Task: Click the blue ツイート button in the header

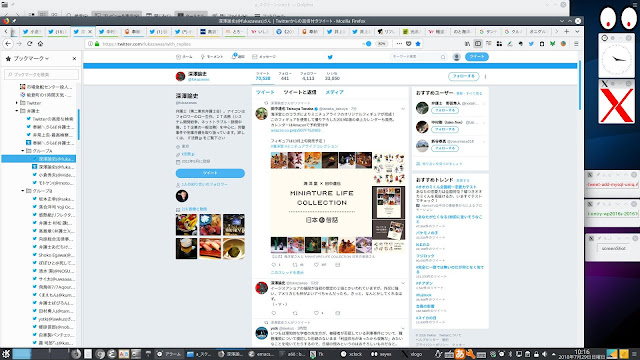Action: (476, 57)
